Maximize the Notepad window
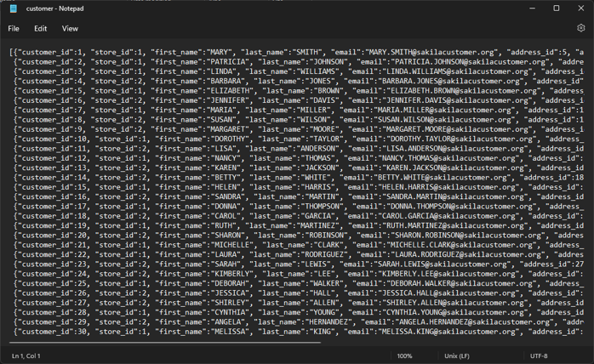The height and width of the screenshot is (364, 594). tap(557, 9)
